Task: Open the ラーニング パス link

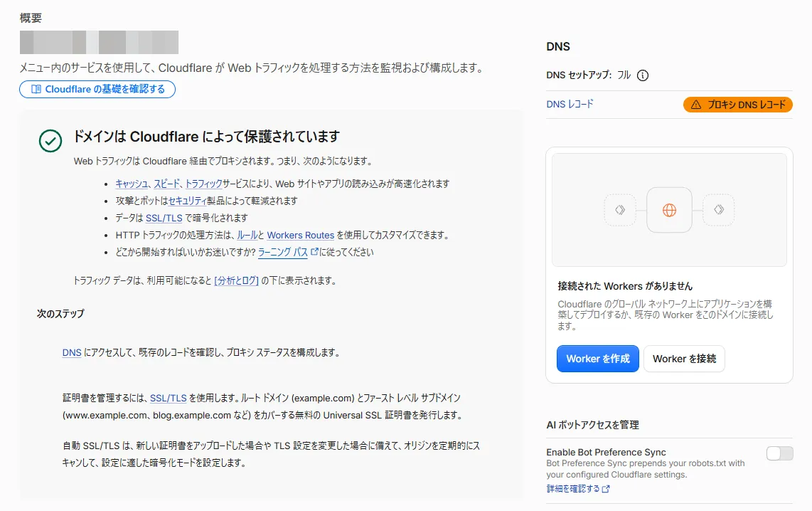Action: [283, 253]
